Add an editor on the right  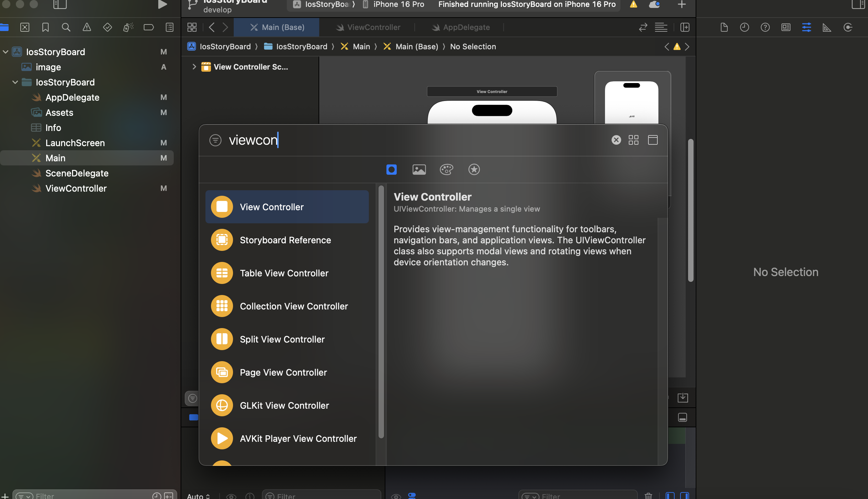click(x=685, y=27)
